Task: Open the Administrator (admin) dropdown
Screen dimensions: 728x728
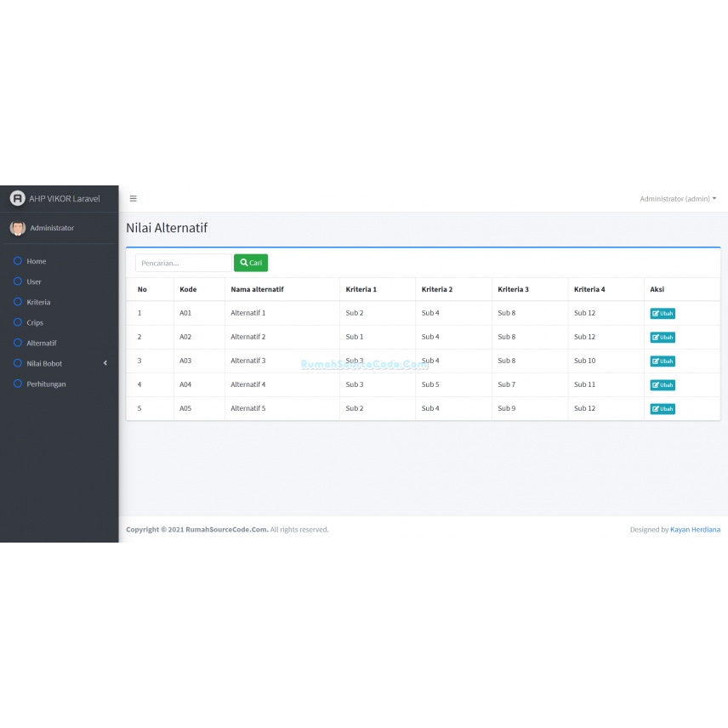Action: pos(677,198)
